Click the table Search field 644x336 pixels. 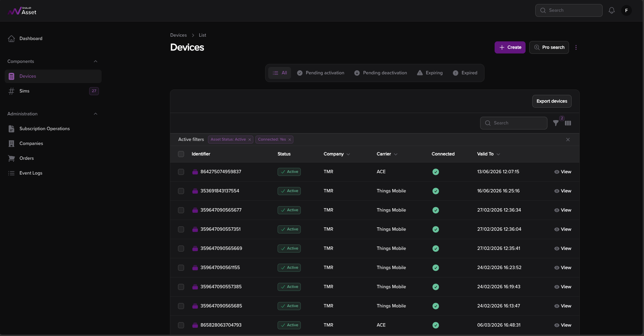tap(514, 123)
